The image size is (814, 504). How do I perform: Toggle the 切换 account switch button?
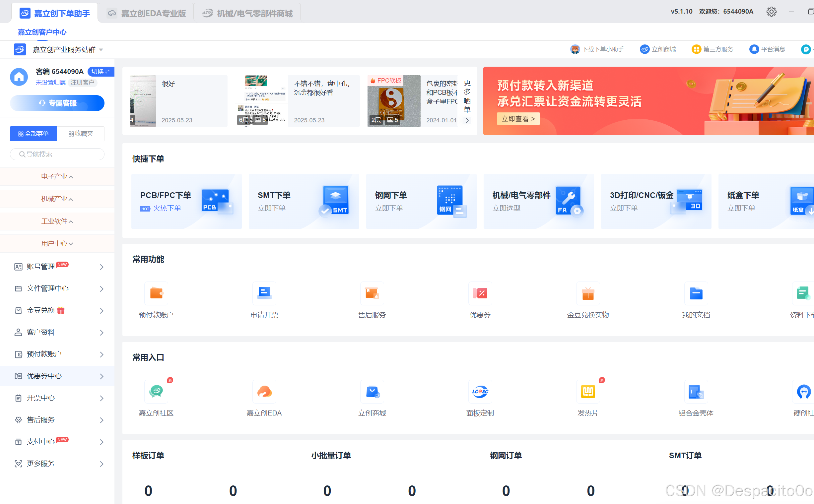pyautogui.click(x=101, y=71)
